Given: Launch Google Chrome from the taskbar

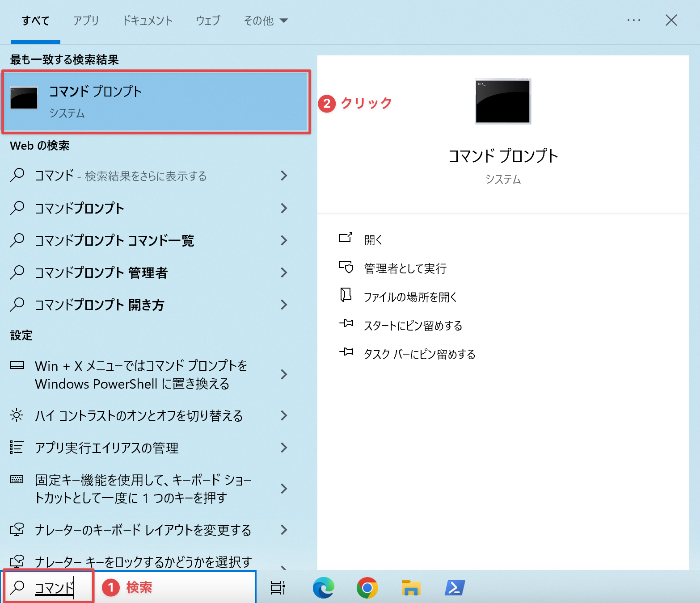Looking at the screenshot, I should tap(367, 588).
